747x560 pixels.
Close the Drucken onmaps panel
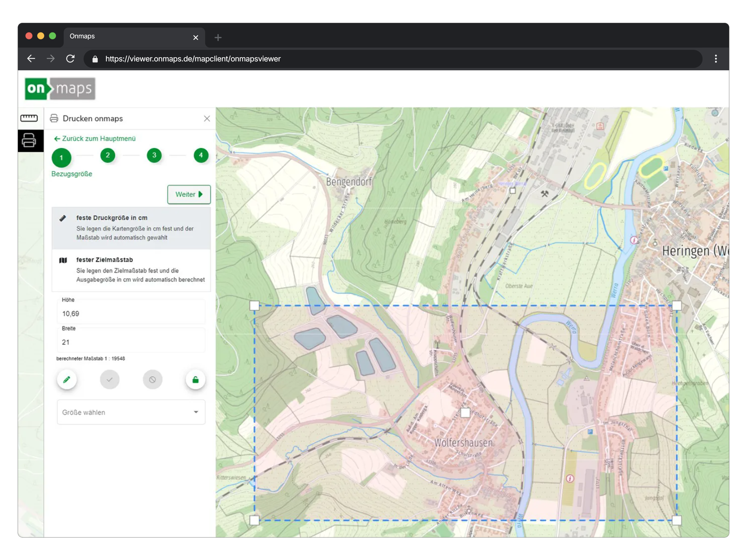point(207,118)
